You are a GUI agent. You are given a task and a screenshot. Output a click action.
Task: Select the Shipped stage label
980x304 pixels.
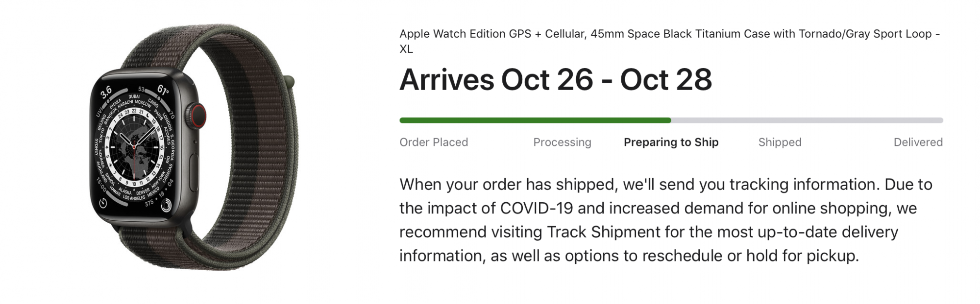(780, 142)
